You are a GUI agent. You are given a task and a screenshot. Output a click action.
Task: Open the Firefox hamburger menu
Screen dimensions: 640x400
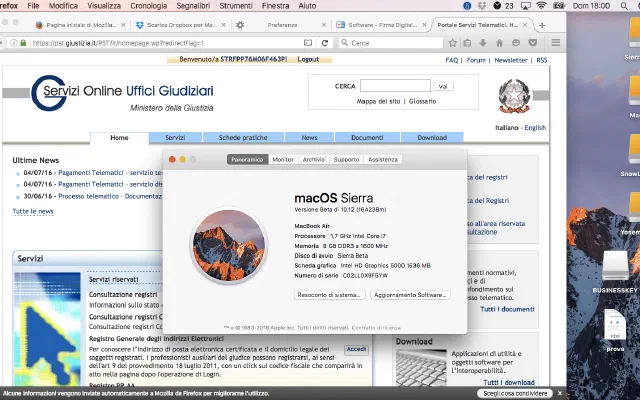[556, 42]
